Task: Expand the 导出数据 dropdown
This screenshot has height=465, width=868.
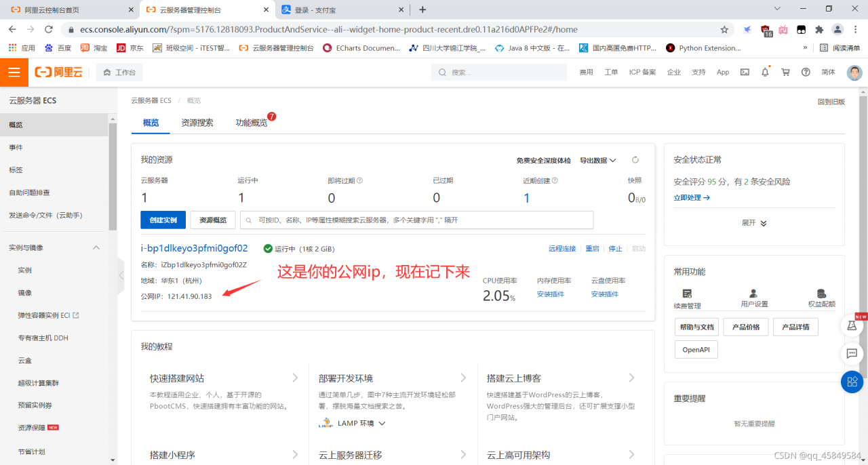Action: point(597,160)
